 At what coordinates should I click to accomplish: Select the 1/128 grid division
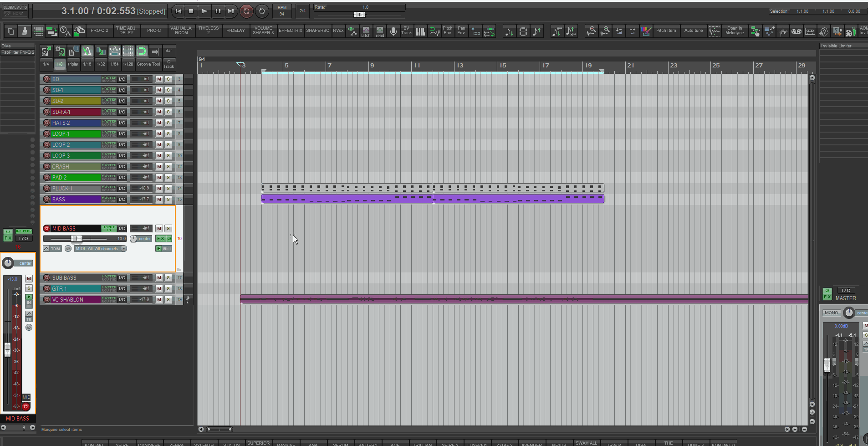pyautogui.click(x=128, y=64)
